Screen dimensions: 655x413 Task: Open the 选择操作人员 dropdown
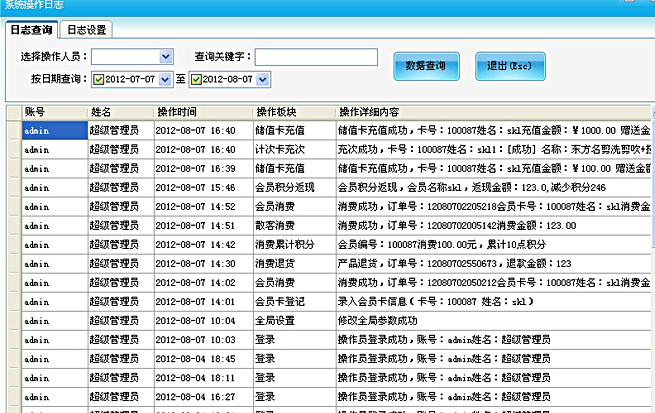pos(166,57)
